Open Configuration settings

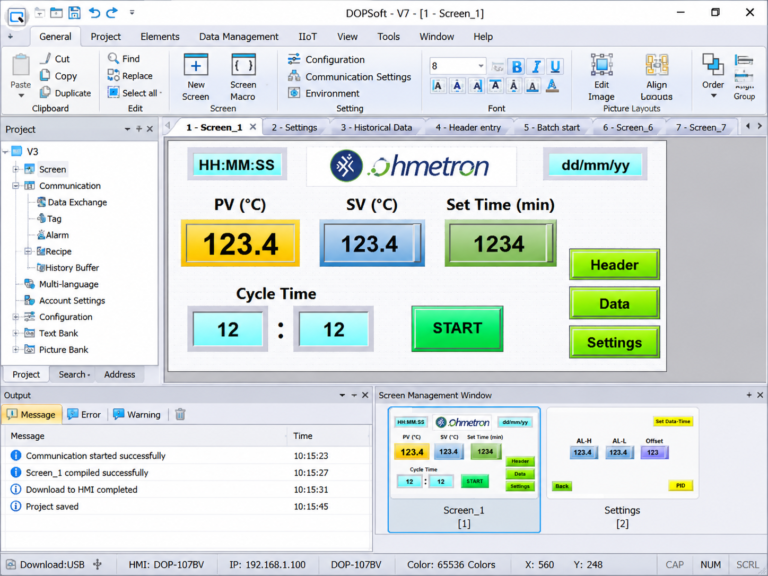click(327, 59)
